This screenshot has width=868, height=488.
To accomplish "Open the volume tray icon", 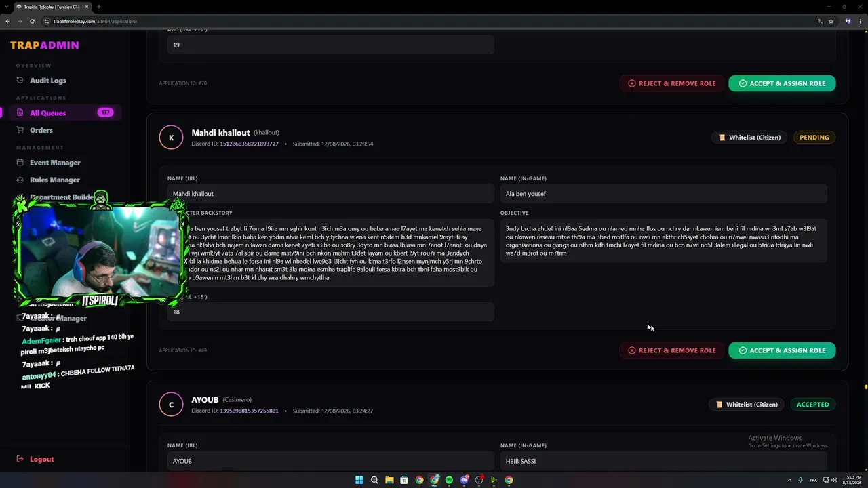I will click(x=833, y=480).
